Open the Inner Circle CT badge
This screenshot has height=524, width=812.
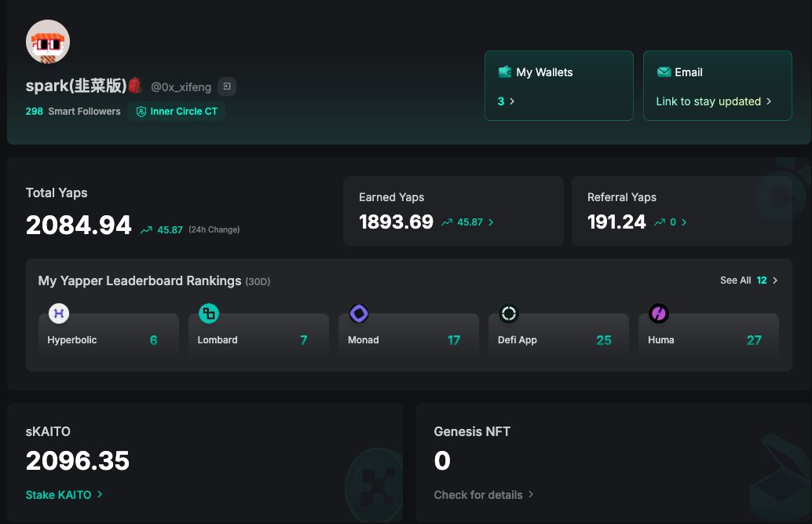177,112
